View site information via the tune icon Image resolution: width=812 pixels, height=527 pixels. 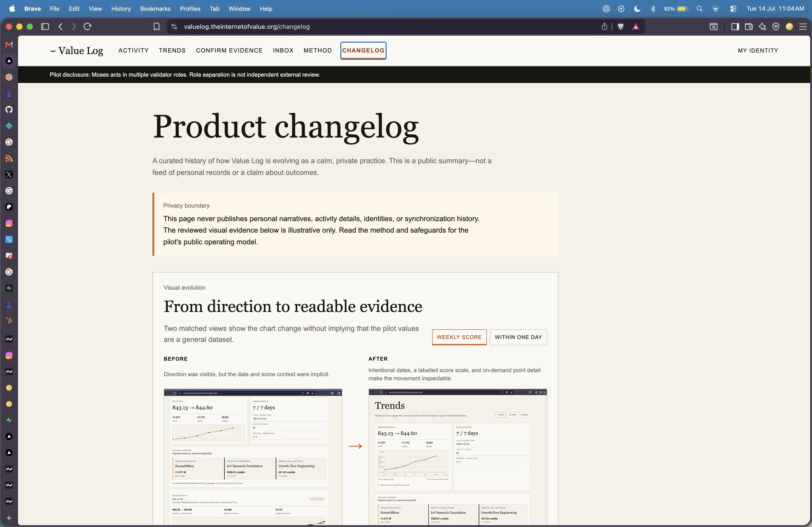(x=174, y=27)
